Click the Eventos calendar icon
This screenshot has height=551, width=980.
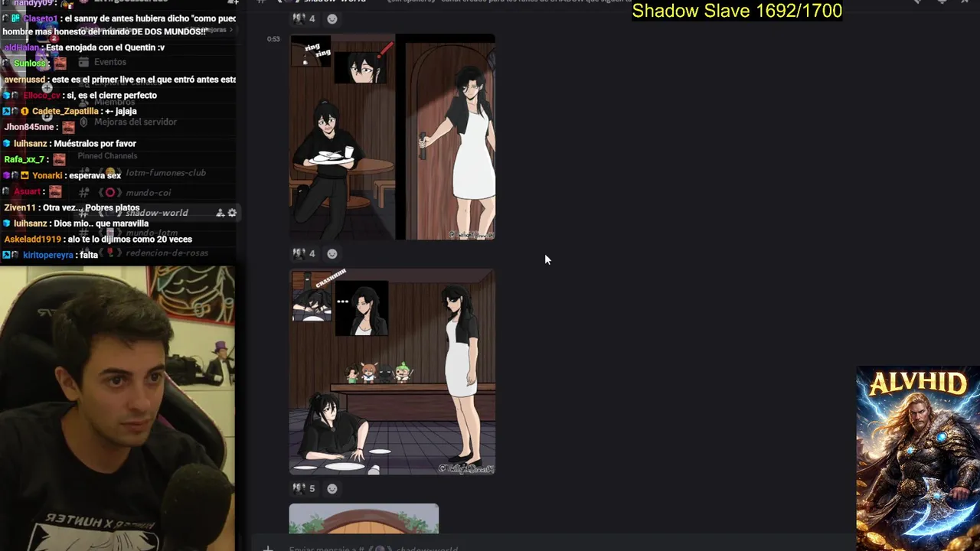(83, 62)
